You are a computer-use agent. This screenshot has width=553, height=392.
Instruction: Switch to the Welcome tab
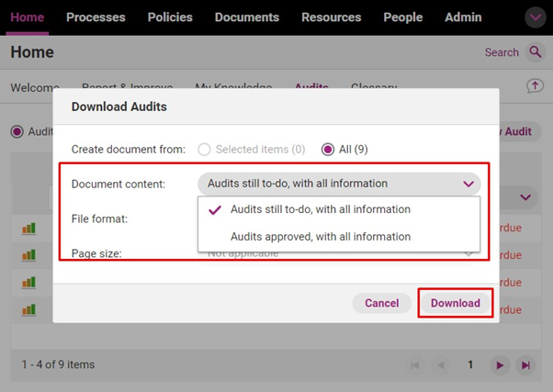click(35, 88)
